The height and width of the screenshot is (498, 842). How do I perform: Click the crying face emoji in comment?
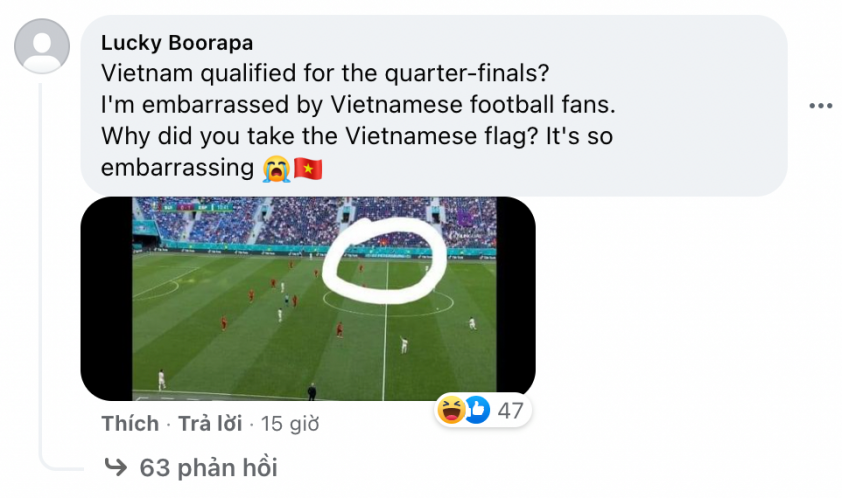click(x=276, y=169)
